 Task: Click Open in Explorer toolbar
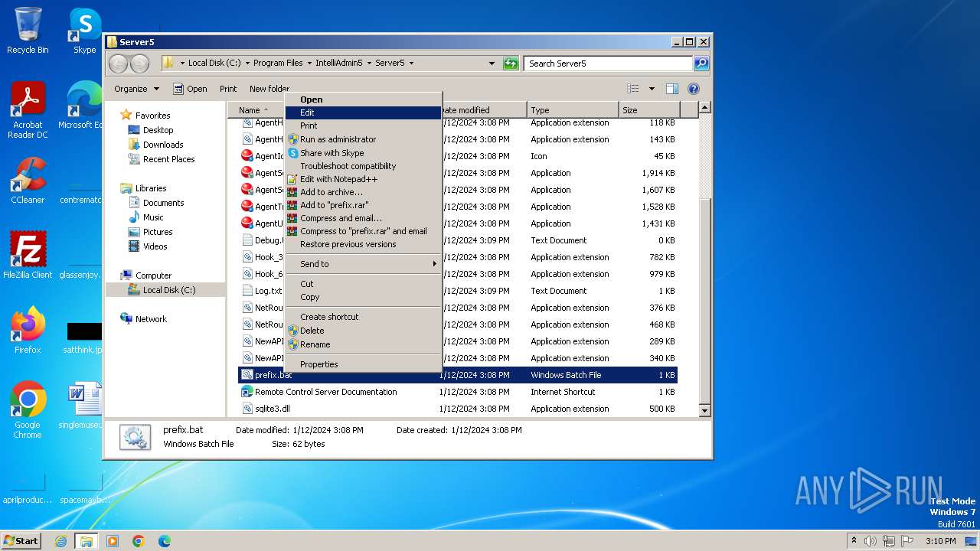click(x=190, y=89)
